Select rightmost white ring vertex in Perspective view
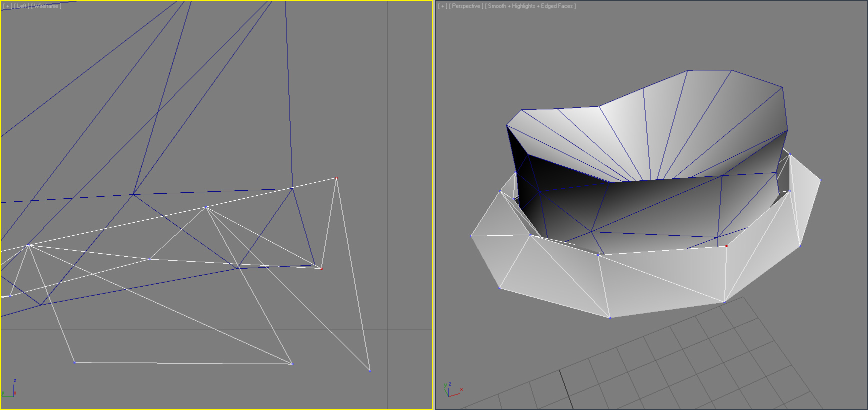Screen dimensions: 868x410 820,180
